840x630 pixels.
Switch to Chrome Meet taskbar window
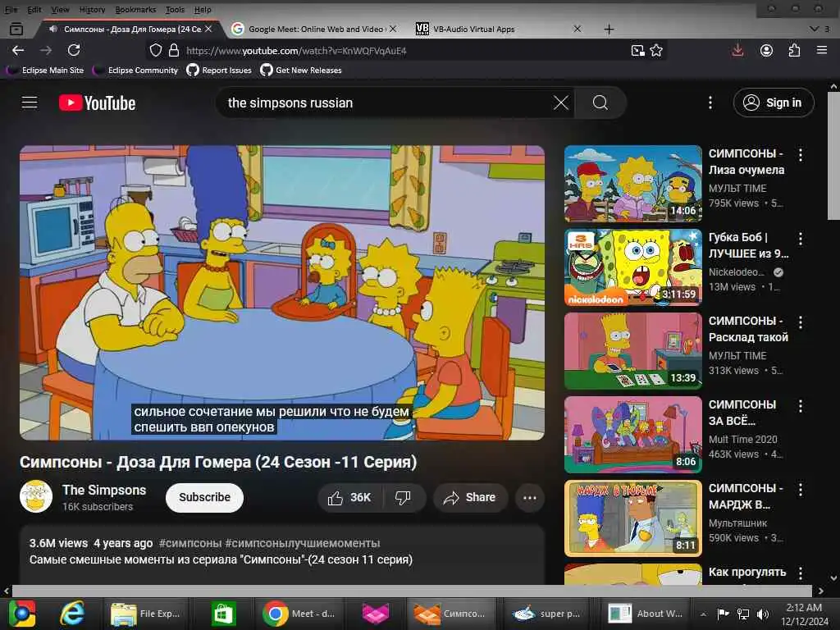300,614
